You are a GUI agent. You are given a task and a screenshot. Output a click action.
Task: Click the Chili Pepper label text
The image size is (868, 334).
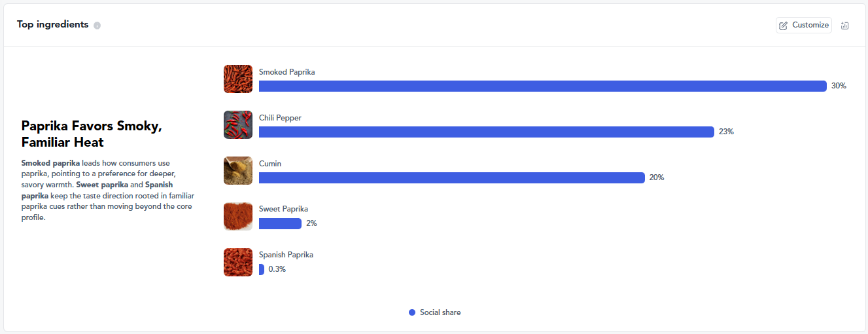tap(280, 118)
